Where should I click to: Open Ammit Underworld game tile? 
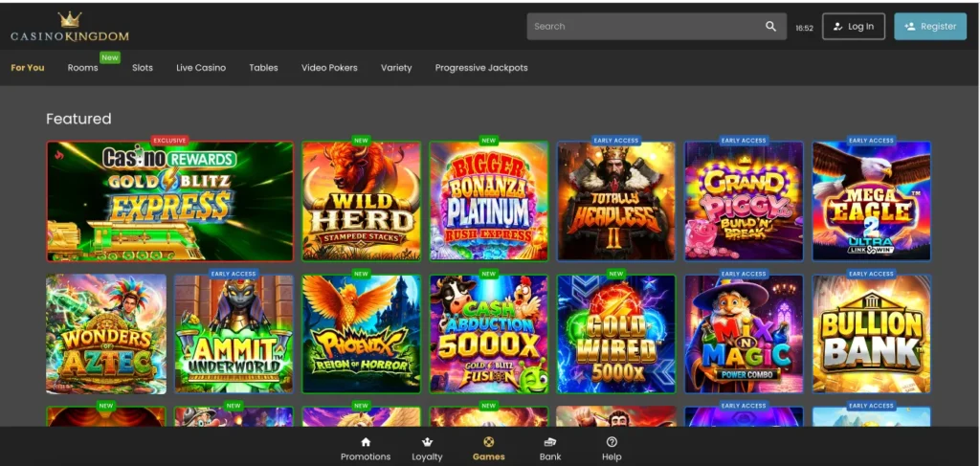234,334
